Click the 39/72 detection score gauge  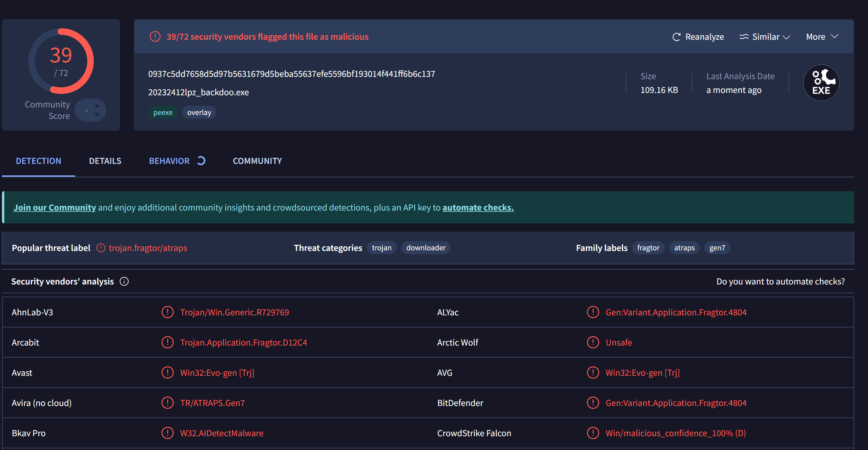pyautogui.click(x=61, y=61)
